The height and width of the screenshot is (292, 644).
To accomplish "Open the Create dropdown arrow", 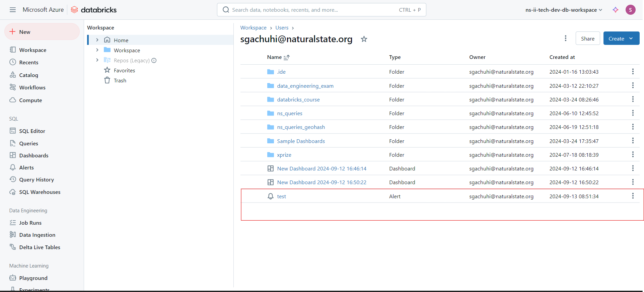I will click(x=631, y=39).
